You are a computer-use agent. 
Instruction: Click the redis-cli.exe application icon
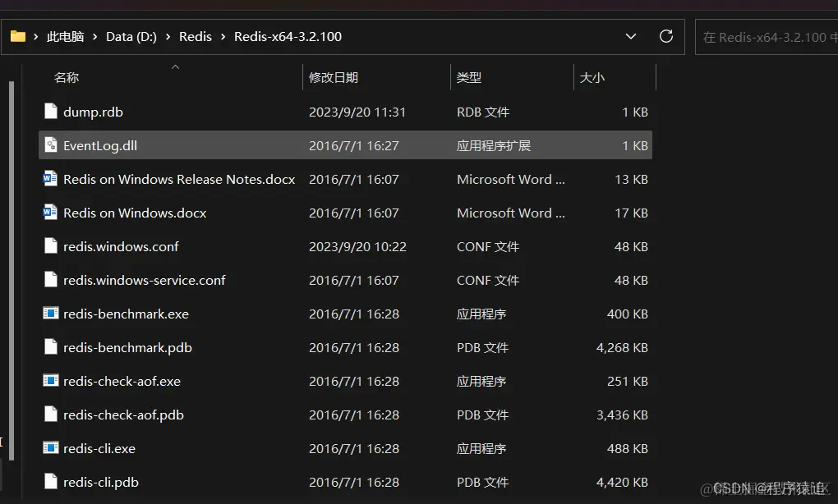tap(51, 447)
